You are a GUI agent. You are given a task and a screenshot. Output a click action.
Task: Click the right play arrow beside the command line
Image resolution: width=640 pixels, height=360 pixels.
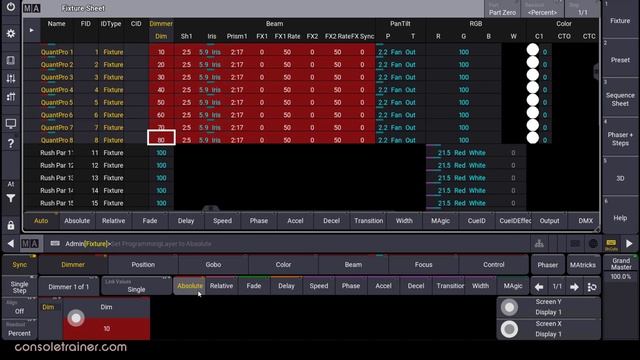pos(629,244)
